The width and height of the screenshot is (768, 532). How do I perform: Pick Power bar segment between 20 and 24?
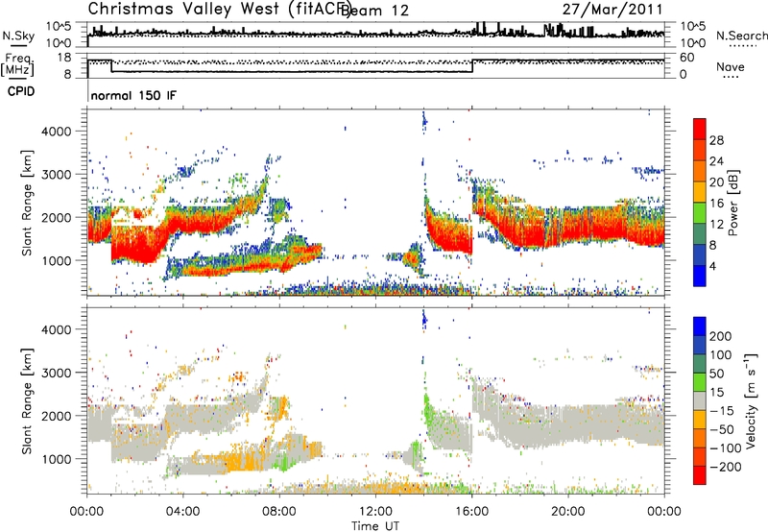coord(700,171)
